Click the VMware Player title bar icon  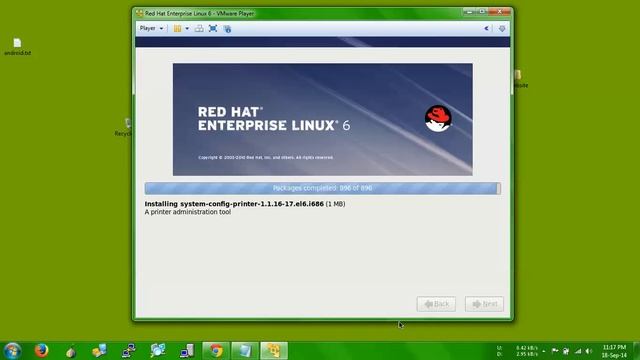click(x=140, y=13)
